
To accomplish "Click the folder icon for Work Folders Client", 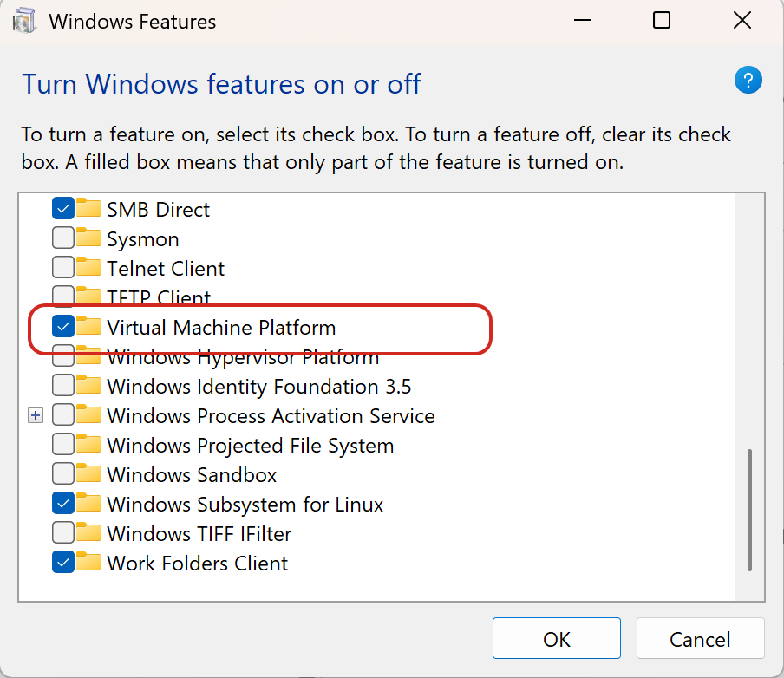I will click(x=88, y=563).
